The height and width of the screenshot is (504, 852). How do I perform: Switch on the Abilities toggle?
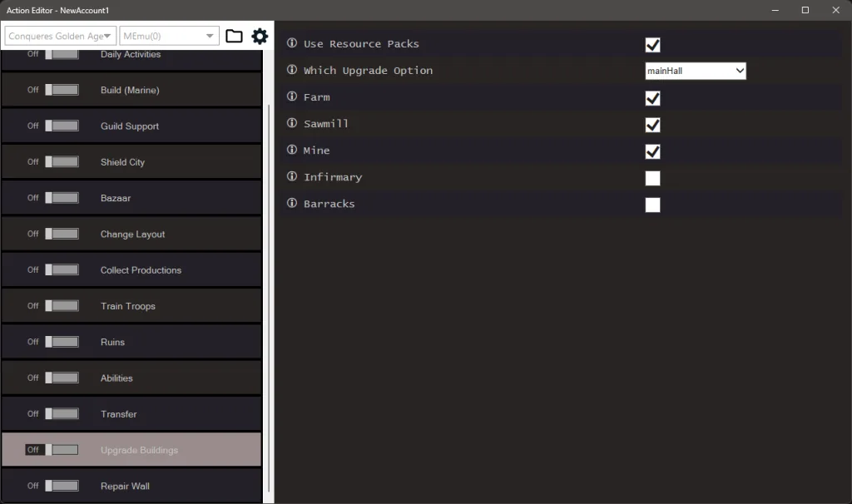(62, 378)
